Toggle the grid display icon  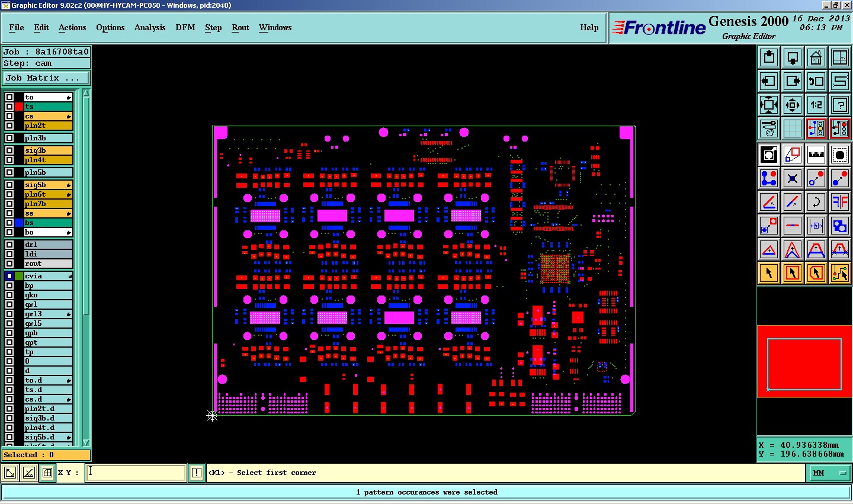click(x=793, y=129)
